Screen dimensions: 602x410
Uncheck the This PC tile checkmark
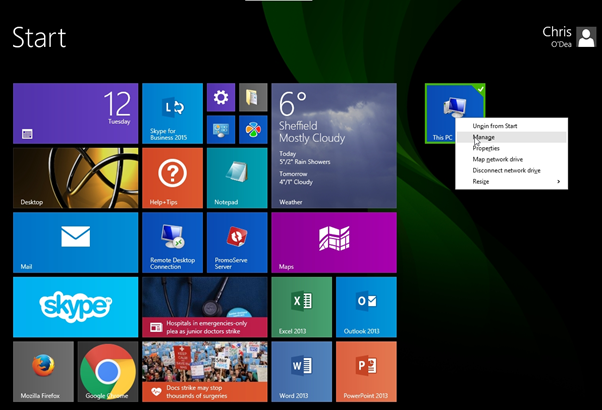[x=480, y=89]
